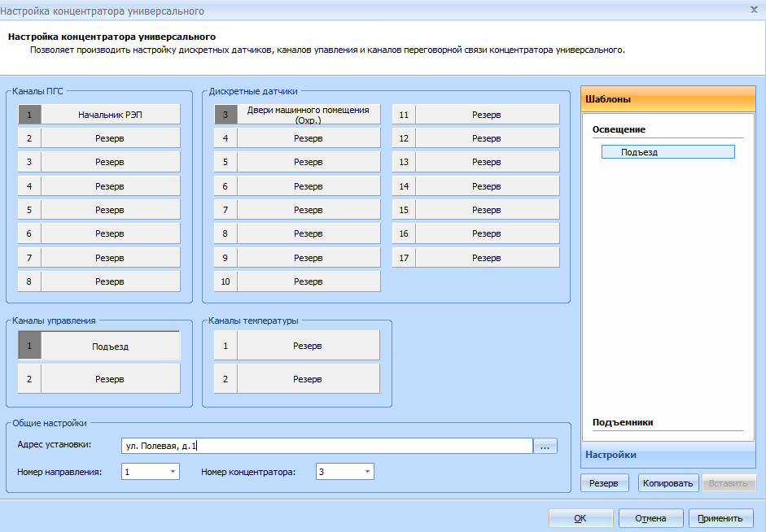Select ПГС channel 8 Резерв
Viewport: 766px width, 532px height.
point(110,281)
